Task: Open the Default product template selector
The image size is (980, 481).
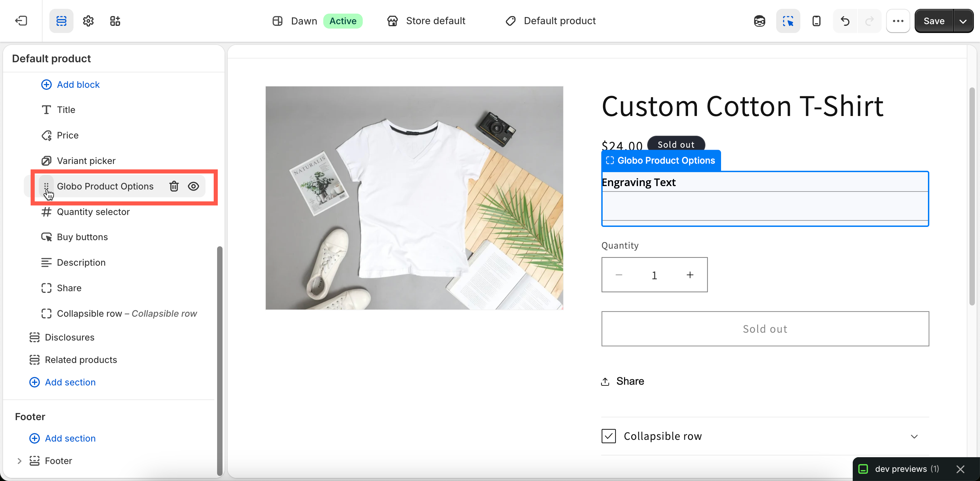Action: [x=550, y=21]
